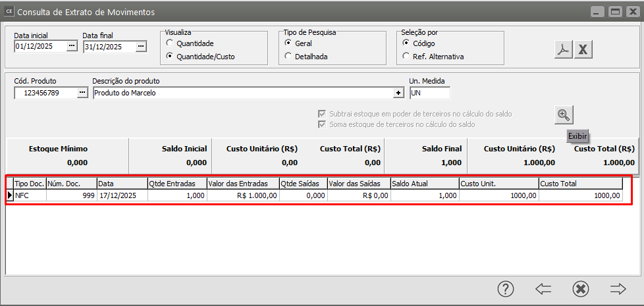Screen dimensions: 644x306
Task: Click the plus button beside product description
Action: click(398, 93)
